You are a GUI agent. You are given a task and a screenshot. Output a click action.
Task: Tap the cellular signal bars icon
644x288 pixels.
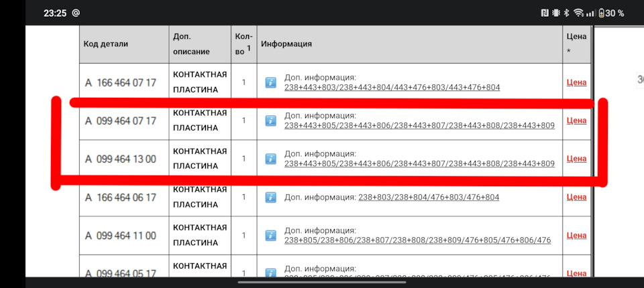590,13
